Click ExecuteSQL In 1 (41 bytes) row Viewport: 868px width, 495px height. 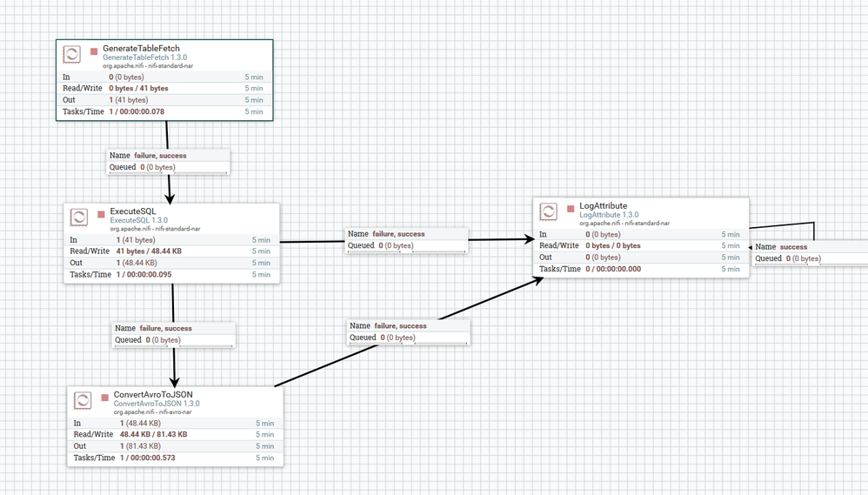pyautogui.click(x=171, y=240)
